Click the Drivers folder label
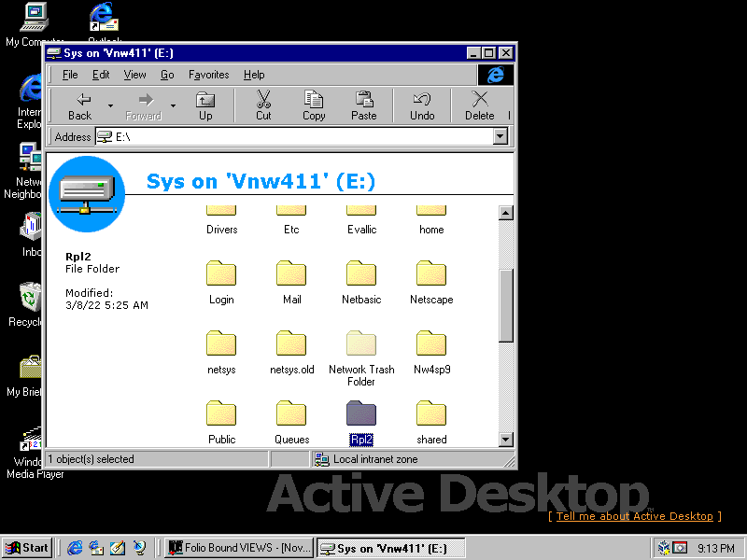Image resolution: width=747 pixels, height=560 pixels. (x=222, y=230)
